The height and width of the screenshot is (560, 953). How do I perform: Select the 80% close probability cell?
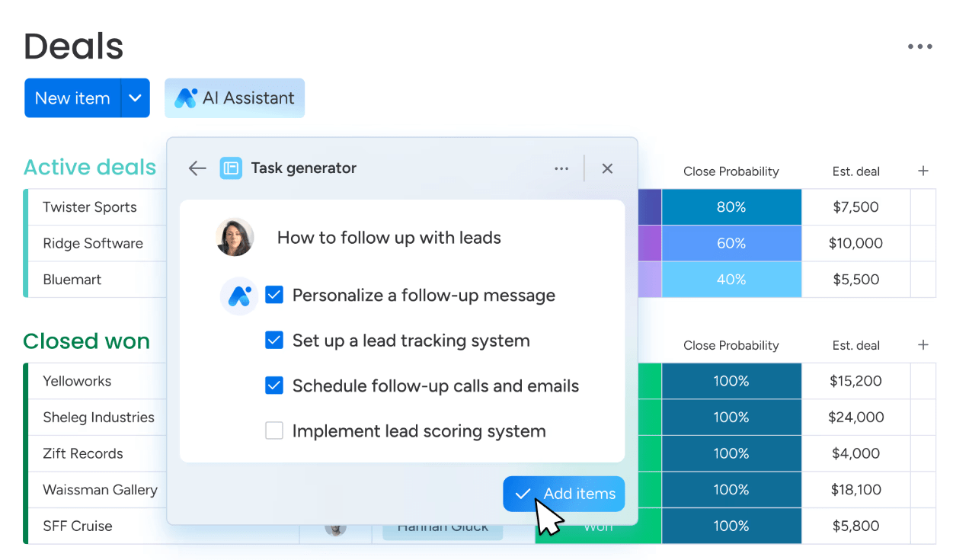pos(731,206)
